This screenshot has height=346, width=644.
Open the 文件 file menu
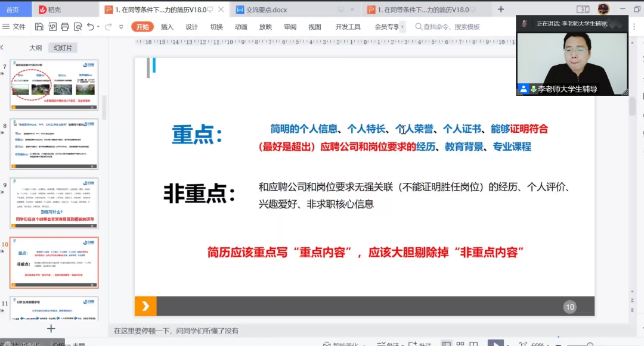click(14, 27)
